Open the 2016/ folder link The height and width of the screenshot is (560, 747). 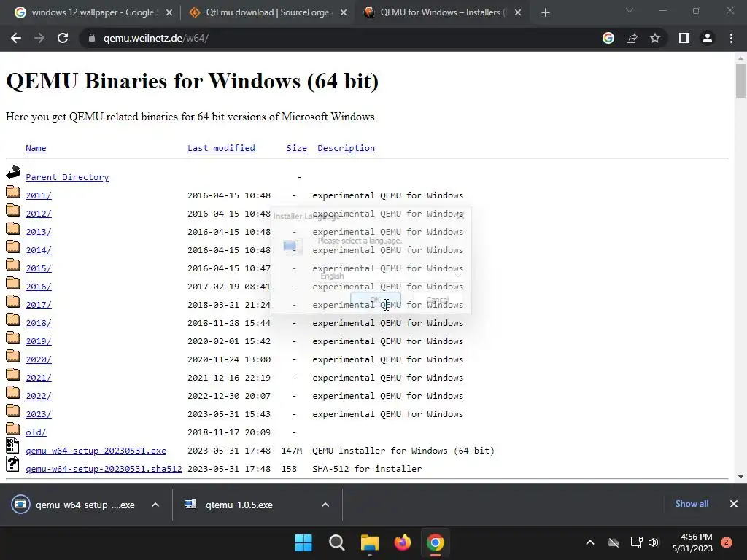(39, 287)
